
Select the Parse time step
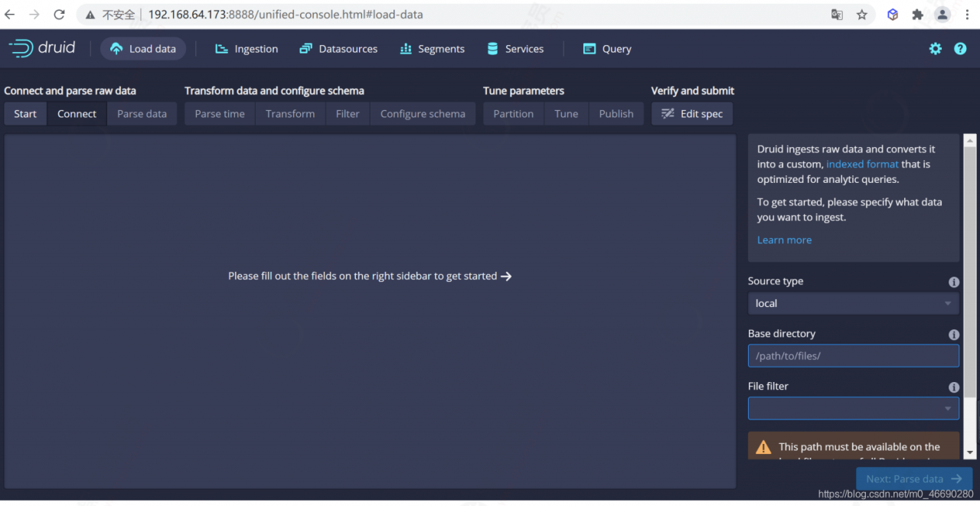pyautogui.click(x=220, y=113)
